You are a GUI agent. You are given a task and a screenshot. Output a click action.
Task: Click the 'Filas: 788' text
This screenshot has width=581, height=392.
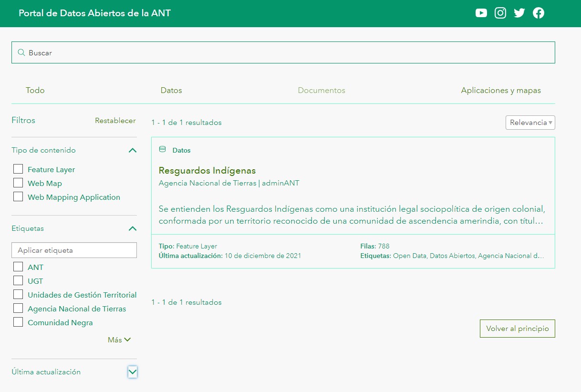[x=375, y=247]
